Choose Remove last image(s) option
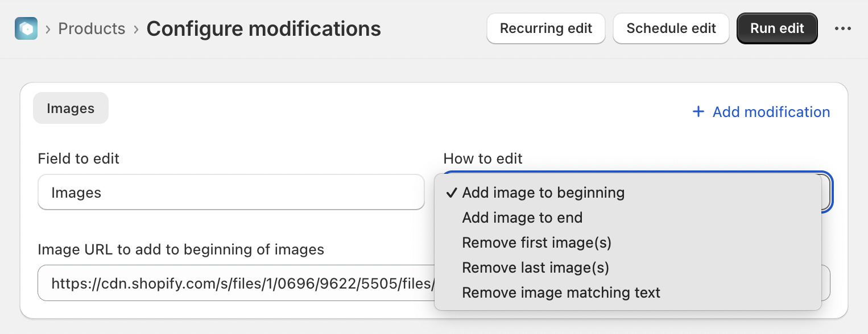This screenshot has height=334, width=868. 535,268
